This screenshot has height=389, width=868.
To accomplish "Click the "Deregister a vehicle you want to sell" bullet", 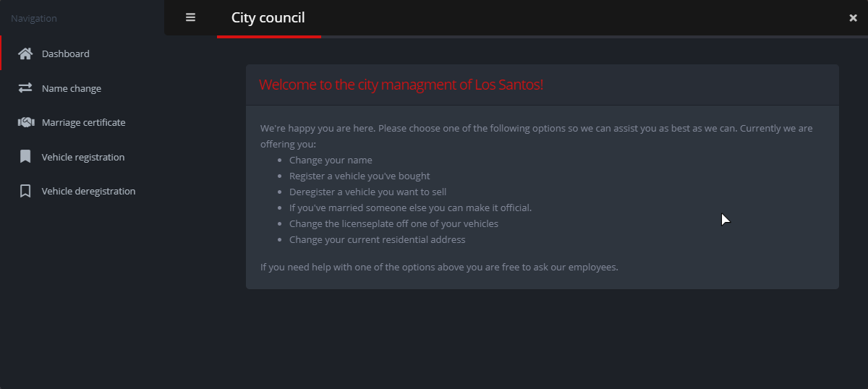I will [x=367, y=192].
